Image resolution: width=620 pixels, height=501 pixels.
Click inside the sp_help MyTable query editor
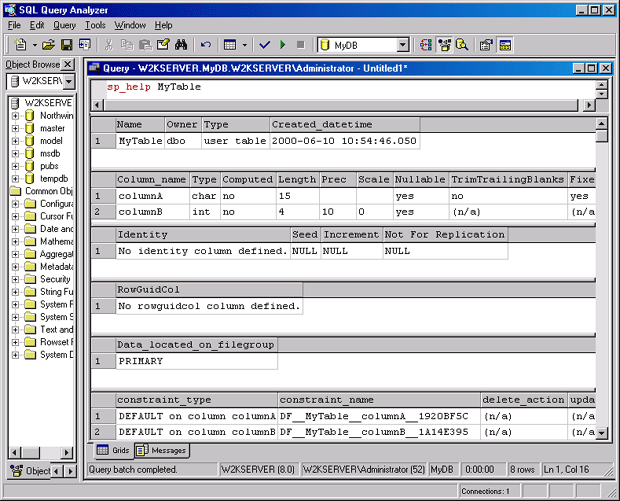pyautogui.click(x=343, y=89)
